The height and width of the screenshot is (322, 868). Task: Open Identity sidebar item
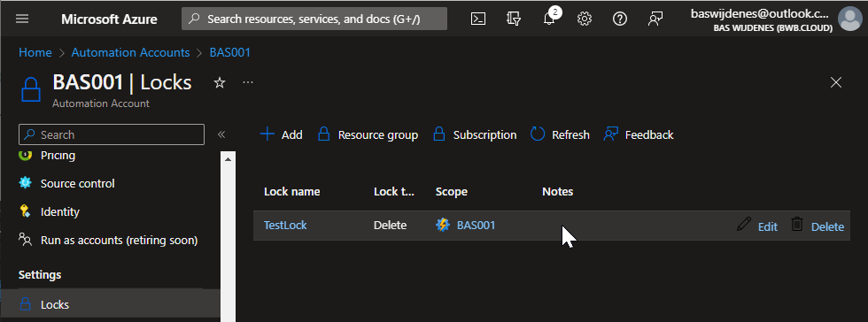[x=60, y=212]
